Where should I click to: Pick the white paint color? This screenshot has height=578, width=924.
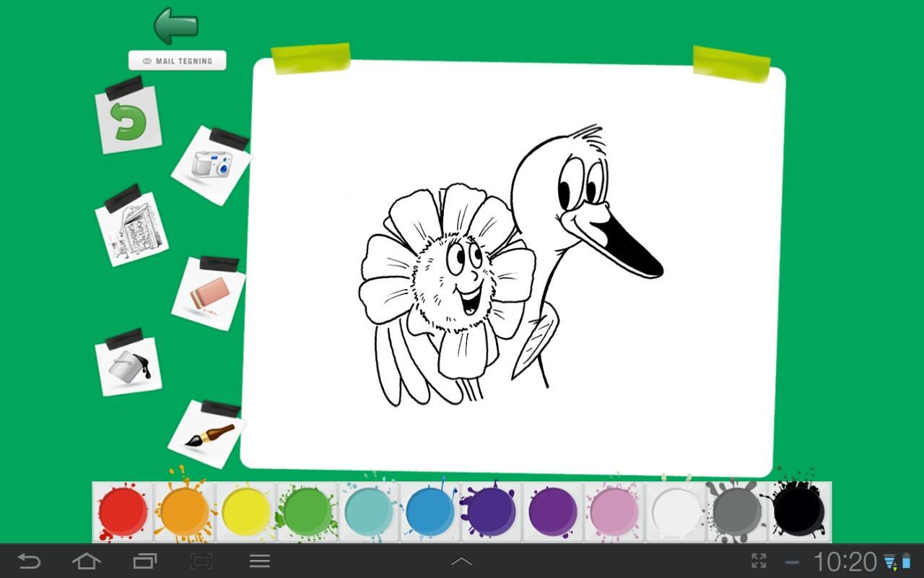click(x=676, y=512)
